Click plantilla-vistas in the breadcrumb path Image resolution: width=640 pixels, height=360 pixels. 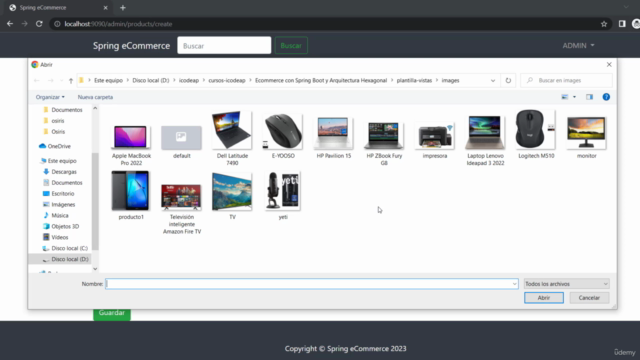click(414, 80)
